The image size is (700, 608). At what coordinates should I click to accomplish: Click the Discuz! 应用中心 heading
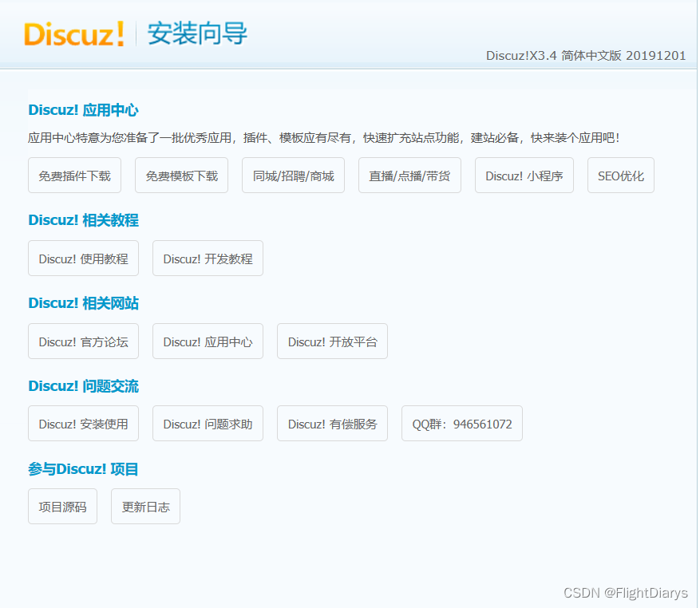(84, 110)
